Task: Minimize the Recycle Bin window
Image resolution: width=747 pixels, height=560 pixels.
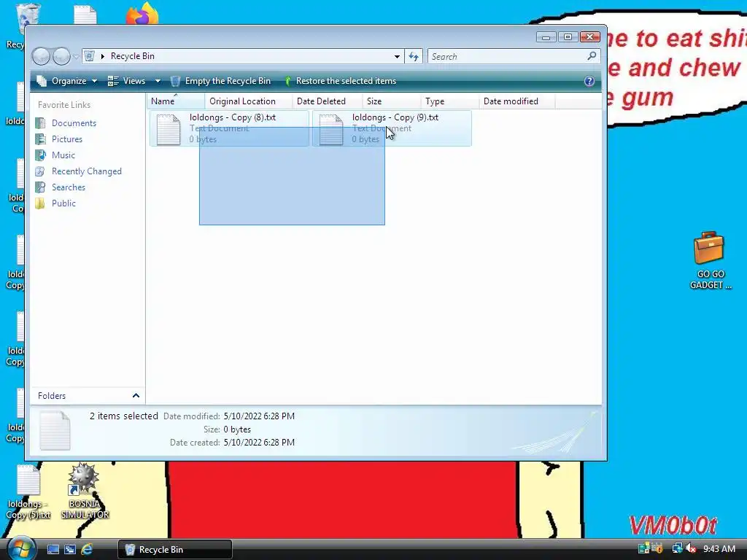Action: click(x=546, y=36)
